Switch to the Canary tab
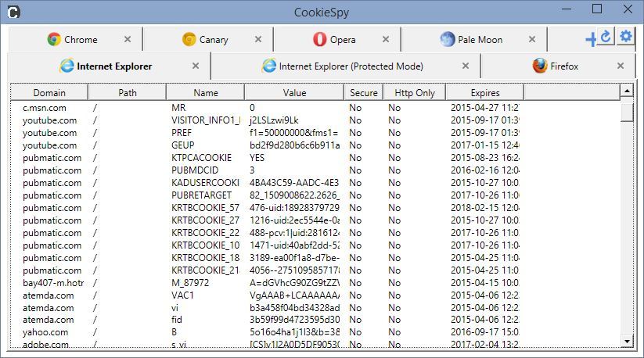This screenshot has height=358, width=644. pyautogui.click(x=208, y=39)
